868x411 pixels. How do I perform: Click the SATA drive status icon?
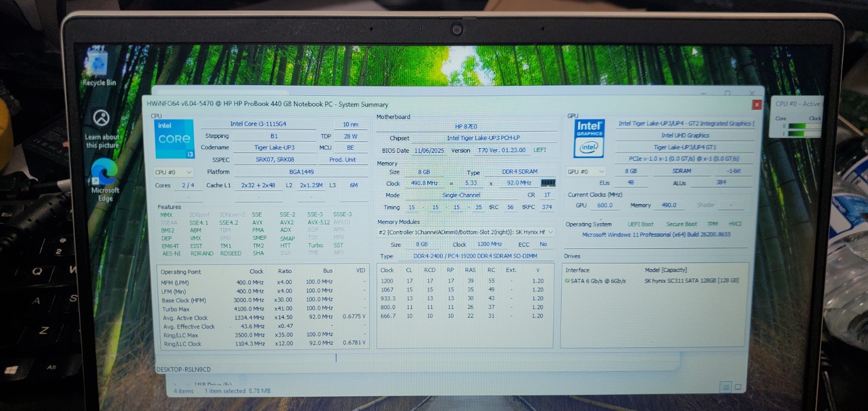567,281
